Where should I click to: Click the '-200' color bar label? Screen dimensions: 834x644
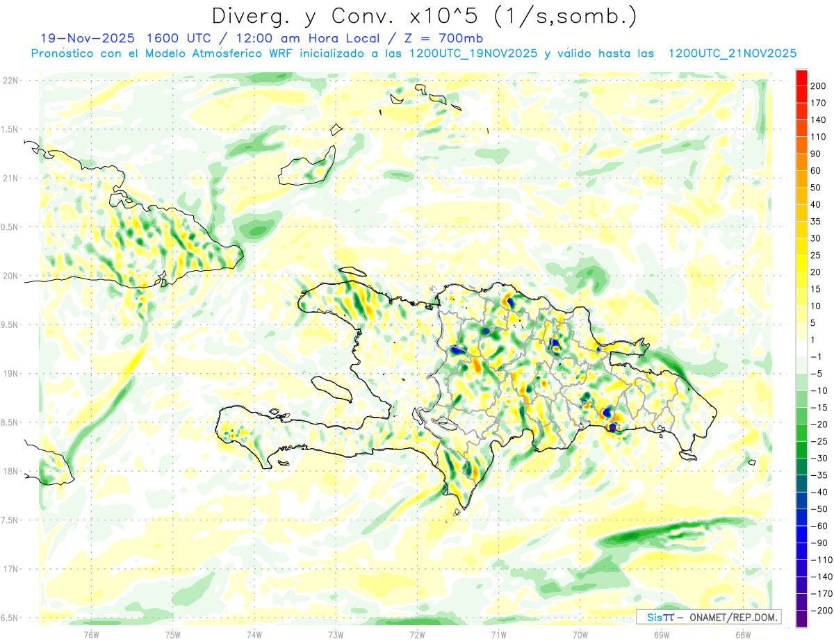[x=821, y=610]
